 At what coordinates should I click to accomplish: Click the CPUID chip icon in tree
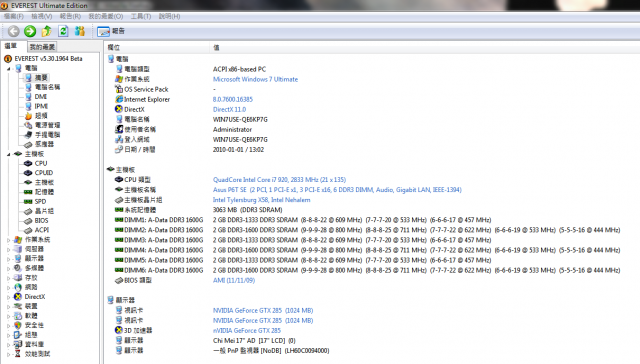click(28, 173)
